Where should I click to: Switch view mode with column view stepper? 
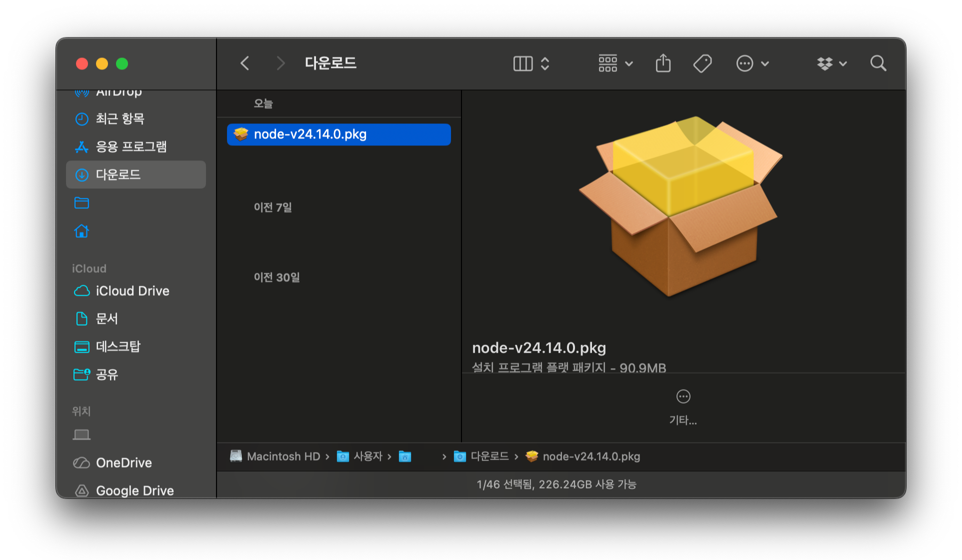(531, 63)
